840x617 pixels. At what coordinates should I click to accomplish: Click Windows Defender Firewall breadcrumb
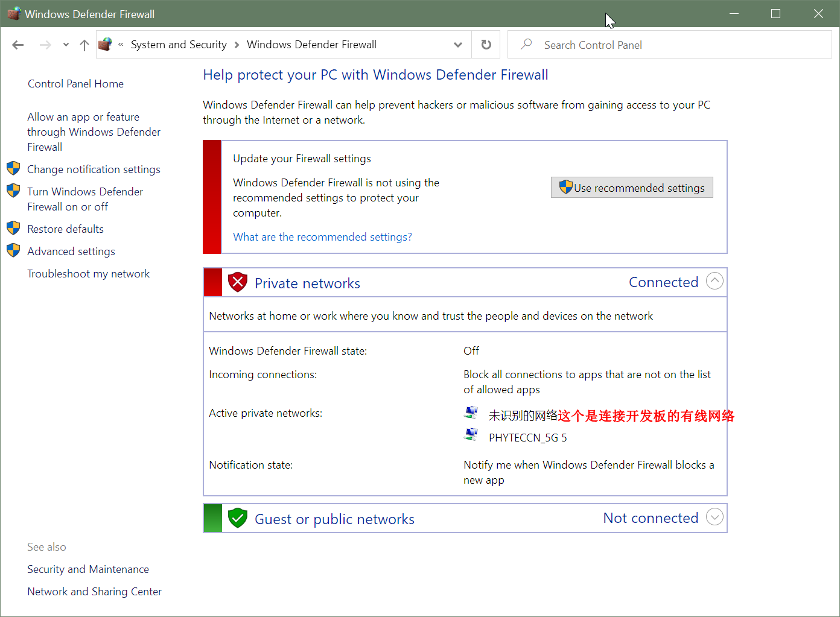(x=311, y=45)
